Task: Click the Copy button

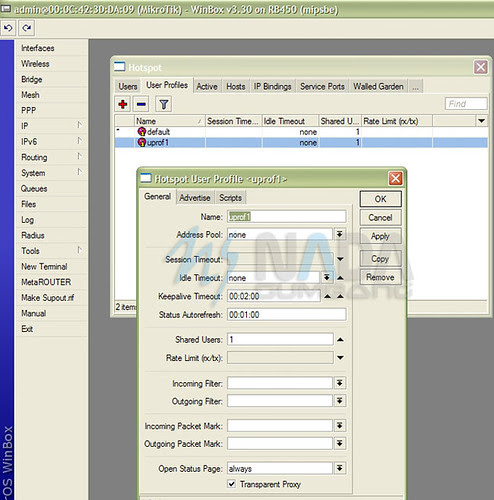Action: tap(380, 259)
